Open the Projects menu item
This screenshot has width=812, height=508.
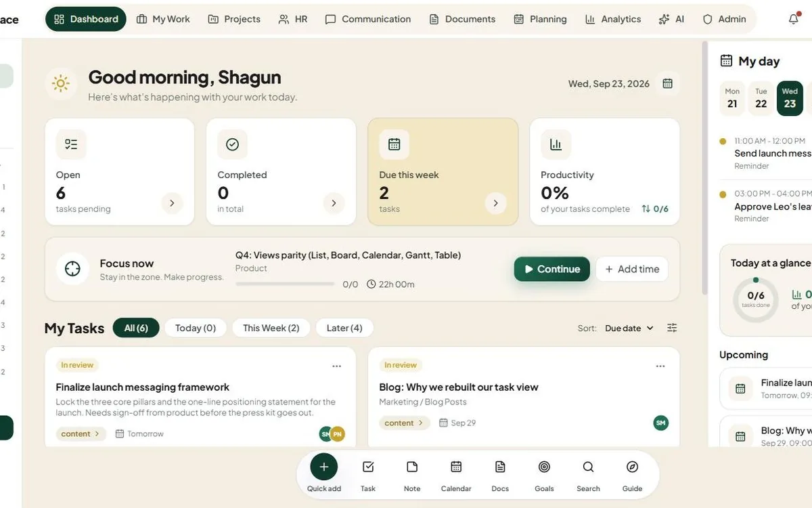tap(234, 19)
